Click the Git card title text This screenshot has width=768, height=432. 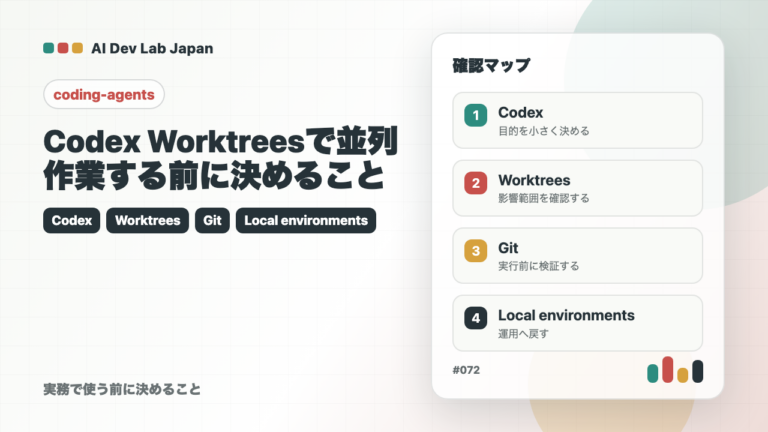coord(508,248)
